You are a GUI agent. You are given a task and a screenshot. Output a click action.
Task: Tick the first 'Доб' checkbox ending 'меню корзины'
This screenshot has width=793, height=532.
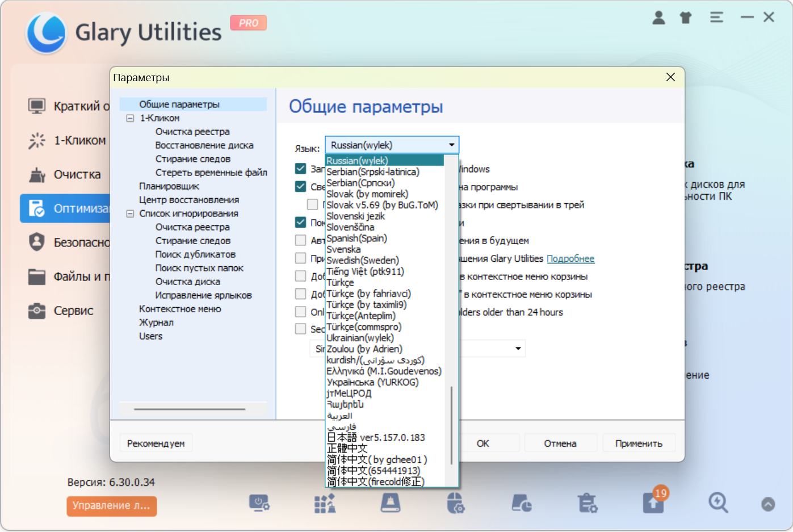coord(301,277)
